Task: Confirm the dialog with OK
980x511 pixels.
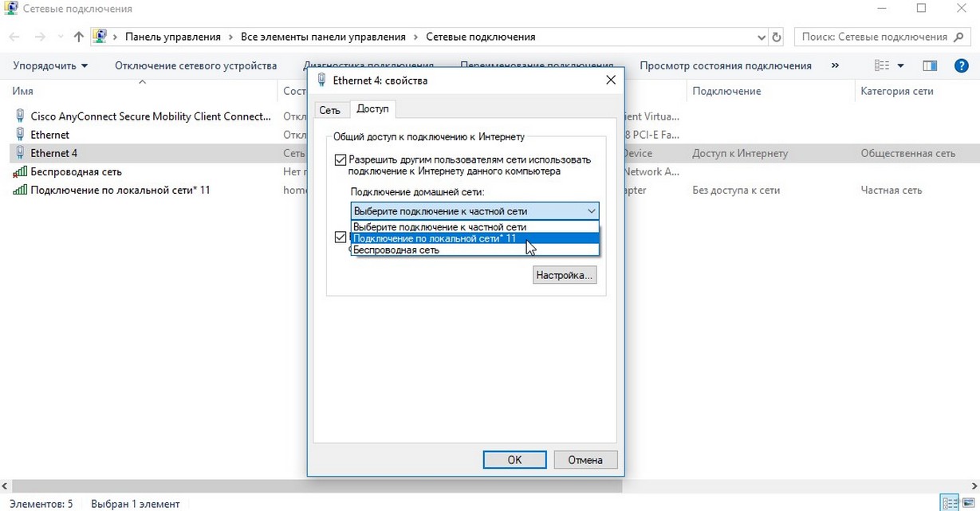Action: tap(514, 459)
